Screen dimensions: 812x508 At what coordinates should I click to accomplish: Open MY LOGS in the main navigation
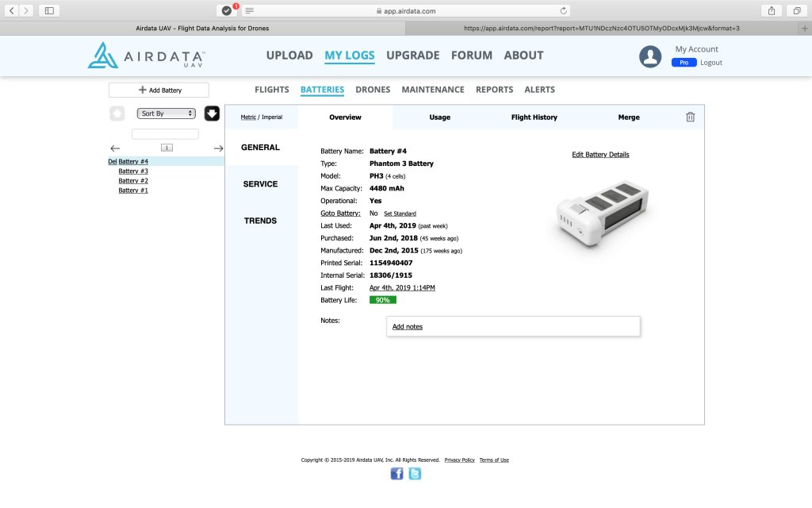[350, 56]
